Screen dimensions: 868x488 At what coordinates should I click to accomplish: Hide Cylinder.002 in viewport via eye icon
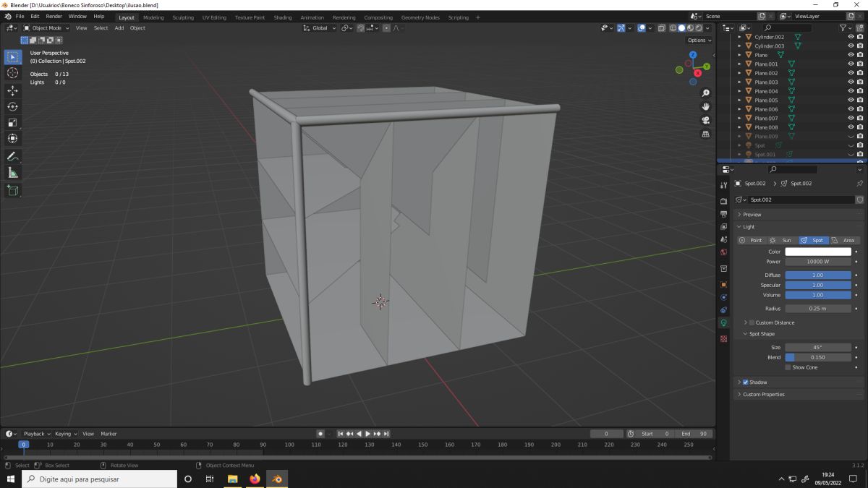[x=851, y=37]
